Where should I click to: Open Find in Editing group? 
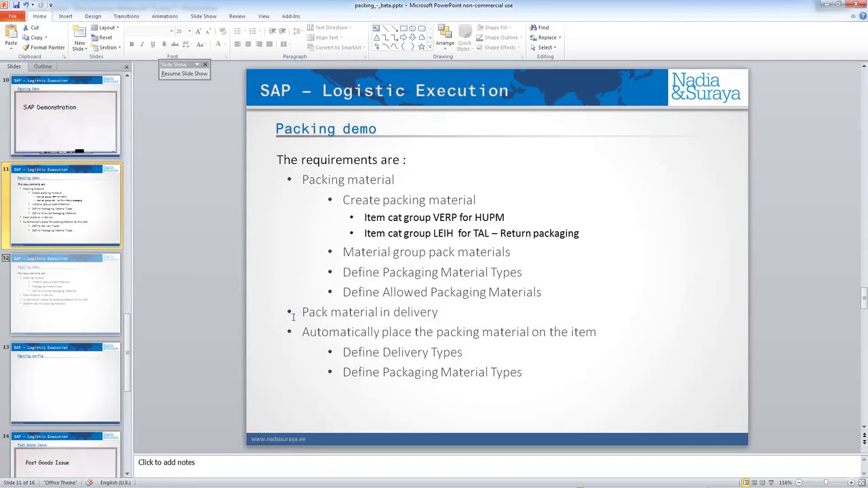pos(540,28)
